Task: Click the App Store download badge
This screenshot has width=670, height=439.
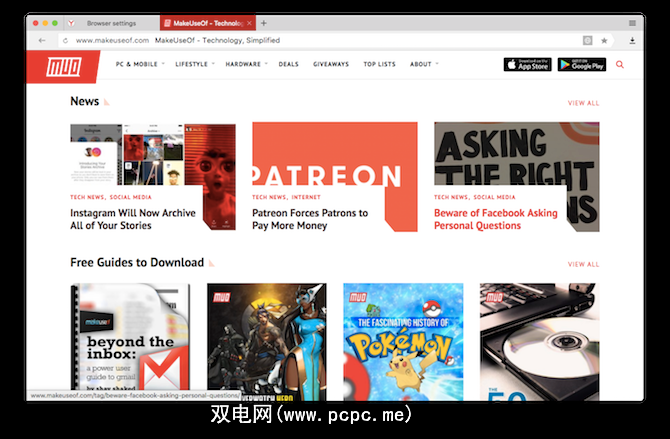Action: point(527,65)
